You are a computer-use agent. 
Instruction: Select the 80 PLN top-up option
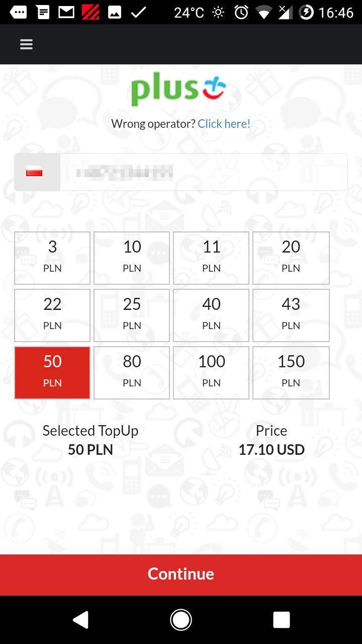pos(132,373)
